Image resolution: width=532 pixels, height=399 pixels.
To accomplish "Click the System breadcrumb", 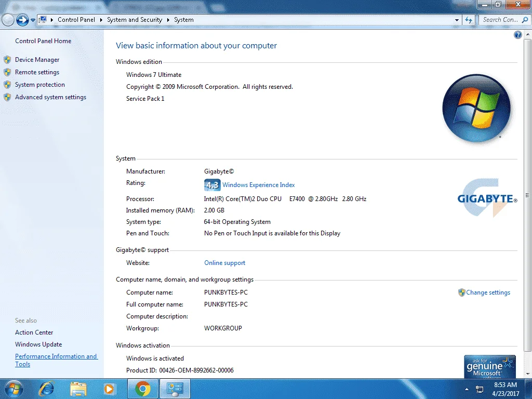I will click(x=184, y=20).
